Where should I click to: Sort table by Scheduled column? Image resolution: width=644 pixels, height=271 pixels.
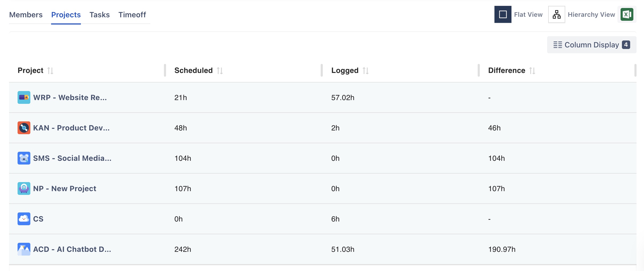click(220, 71)
